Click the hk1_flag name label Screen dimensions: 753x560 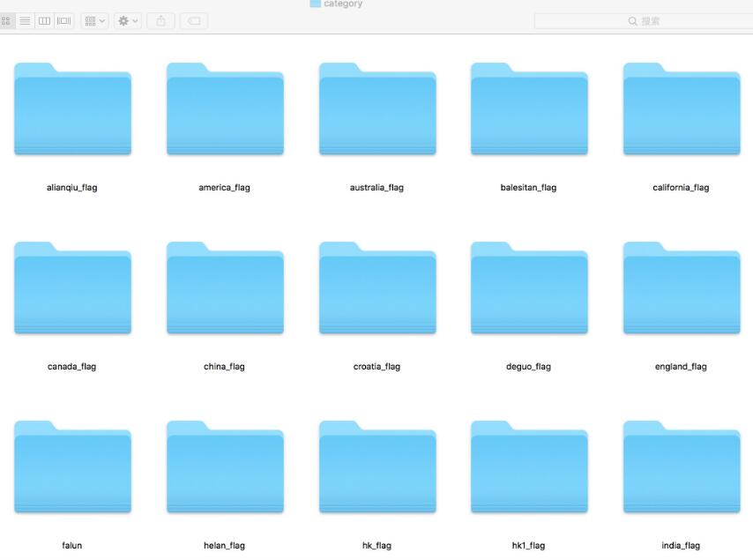[529, 546]
